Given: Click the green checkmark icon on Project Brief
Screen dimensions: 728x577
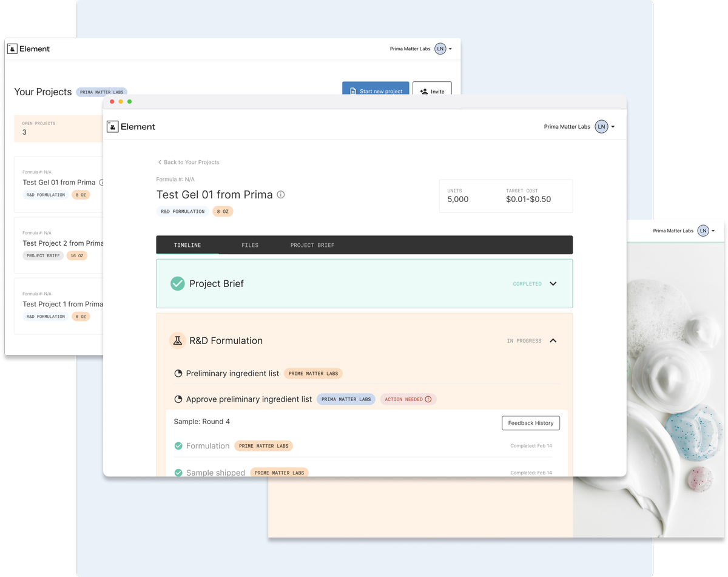Looking at the screenshot, I should pos(177,283).
